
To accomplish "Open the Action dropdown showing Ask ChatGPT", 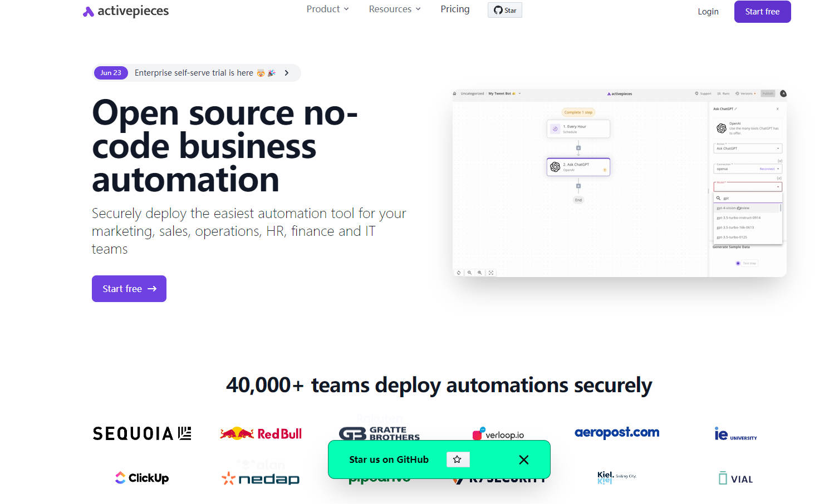I will pos(747,149).
